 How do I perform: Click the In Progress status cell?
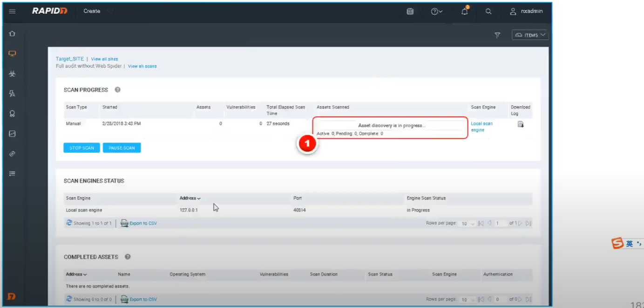(x=418, y=210)
